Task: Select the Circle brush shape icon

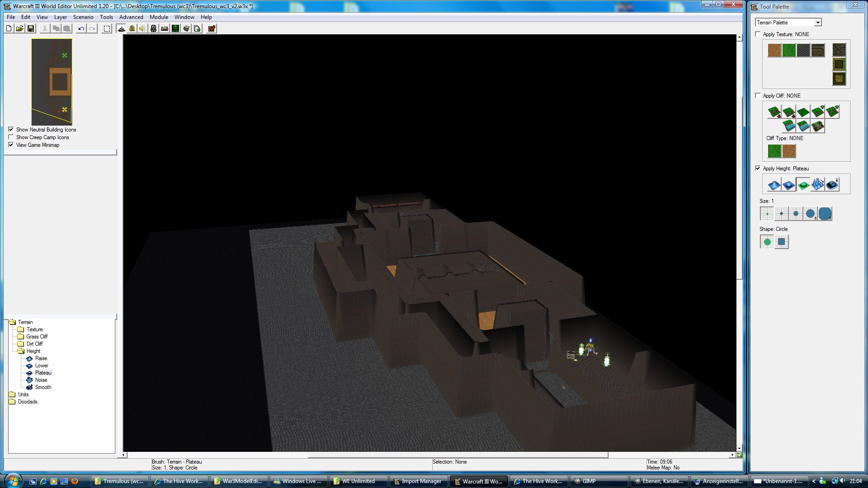Action: [x=767, y=242]
